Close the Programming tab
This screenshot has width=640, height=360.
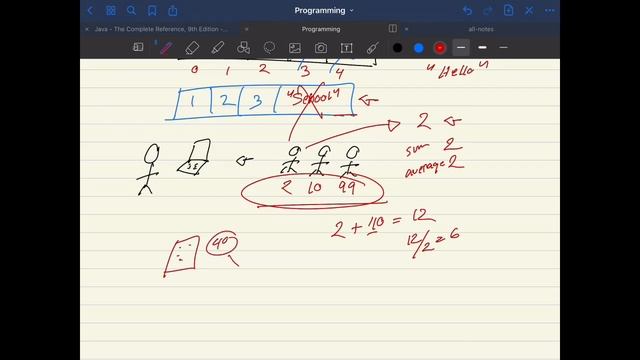pyautogui.click(x=247, y=29)
